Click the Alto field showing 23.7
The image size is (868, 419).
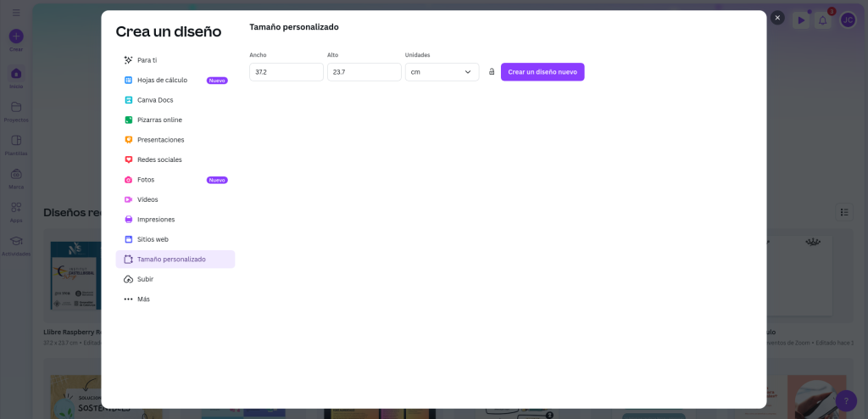pos(364,72)
